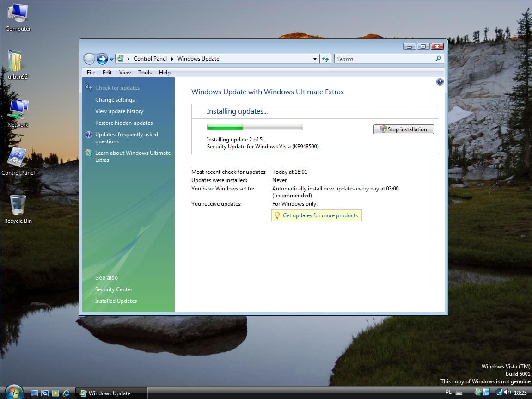The width and height of the screenshot is (532, 399).
Task: Click the Show Desktop quick launch icon
Action: click(34, 393)
